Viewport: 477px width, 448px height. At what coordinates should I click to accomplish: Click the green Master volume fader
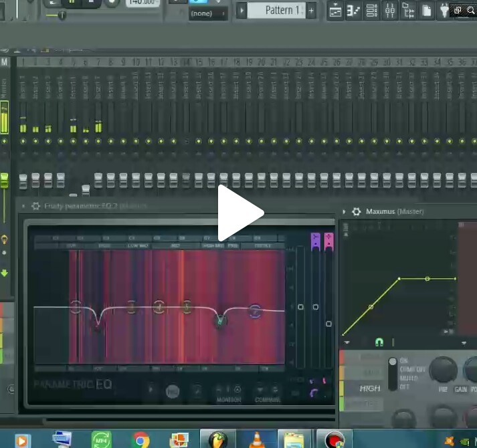pyautogui.click(x=4, y=180)
